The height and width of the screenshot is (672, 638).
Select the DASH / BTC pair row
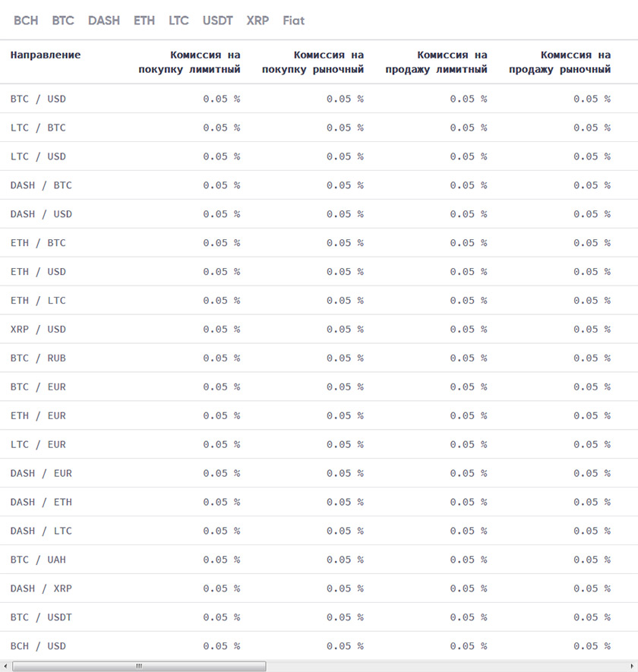click(41, 185)
